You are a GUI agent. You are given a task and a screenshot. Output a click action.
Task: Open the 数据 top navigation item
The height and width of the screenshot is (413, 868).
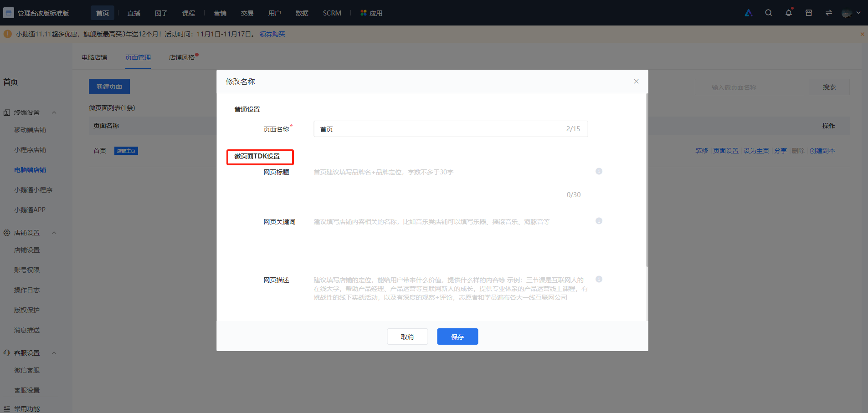pos(302,13)
